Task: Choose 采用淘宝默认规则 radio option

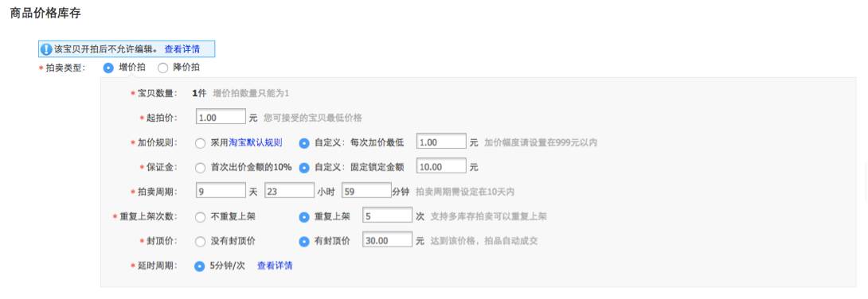Action: [200, 143]
